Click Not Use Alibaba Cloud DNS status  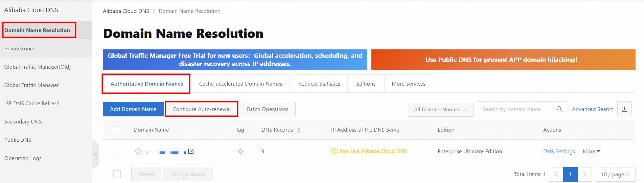(373, 151)
